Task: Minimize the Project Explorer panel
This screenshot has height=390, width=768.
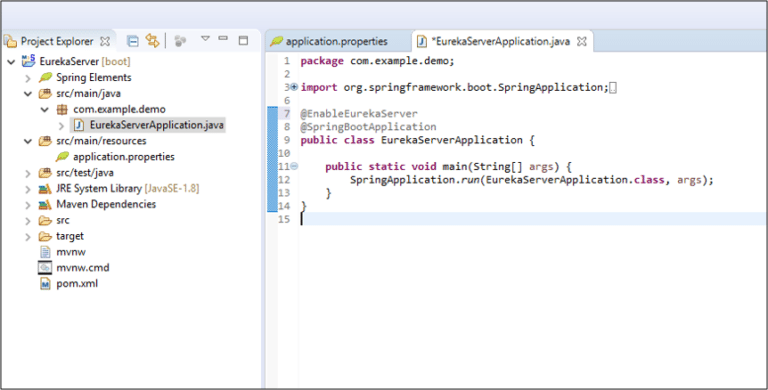Action: tap(223, 38)
